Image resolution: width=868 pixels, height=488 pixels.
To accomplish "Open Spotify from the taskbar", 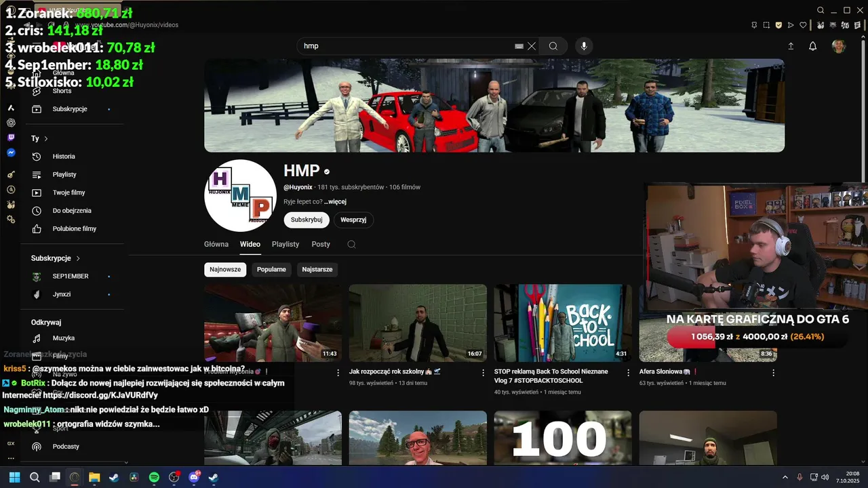I will [x=154, y=477].
